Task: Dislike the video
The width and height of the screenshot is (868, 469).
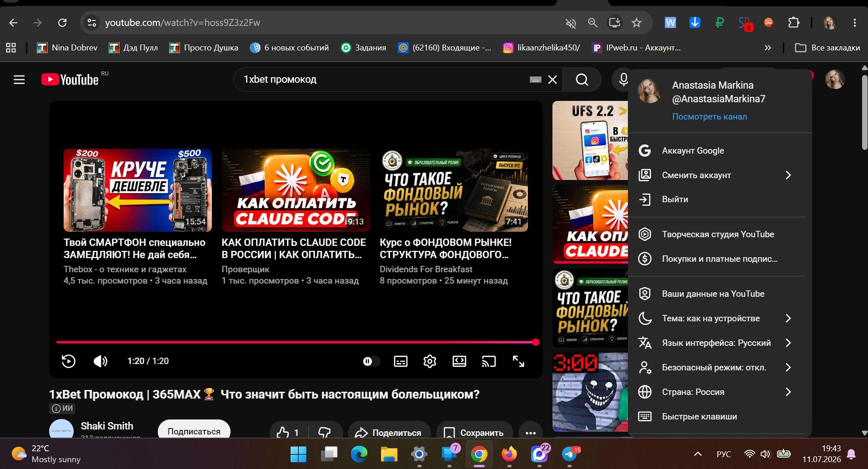Action: pos(325,432)
